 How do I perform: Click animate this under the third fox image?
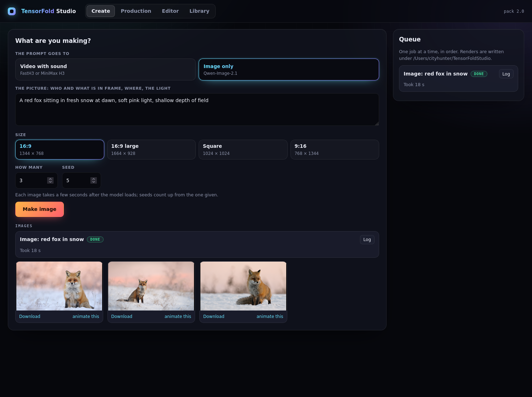[x=270, y=317]
